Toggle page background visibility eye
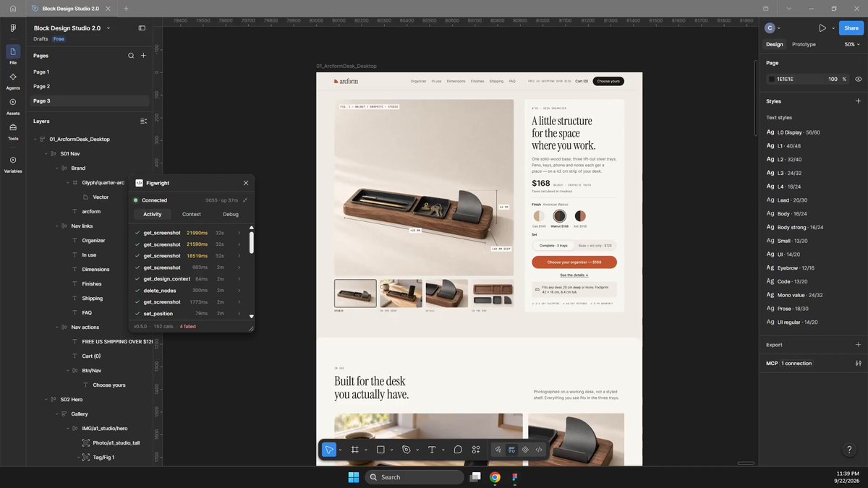The image size is (868, 488). 858,79
